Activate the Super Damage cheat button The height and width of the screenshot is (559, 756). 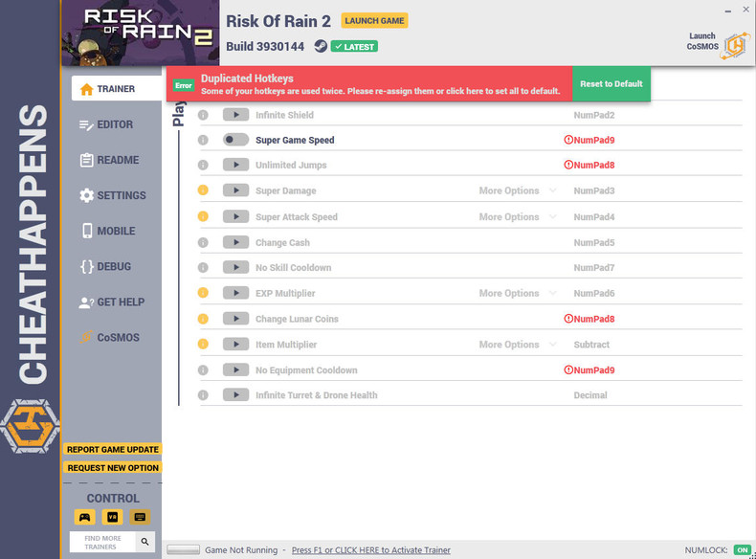[235, 190]
